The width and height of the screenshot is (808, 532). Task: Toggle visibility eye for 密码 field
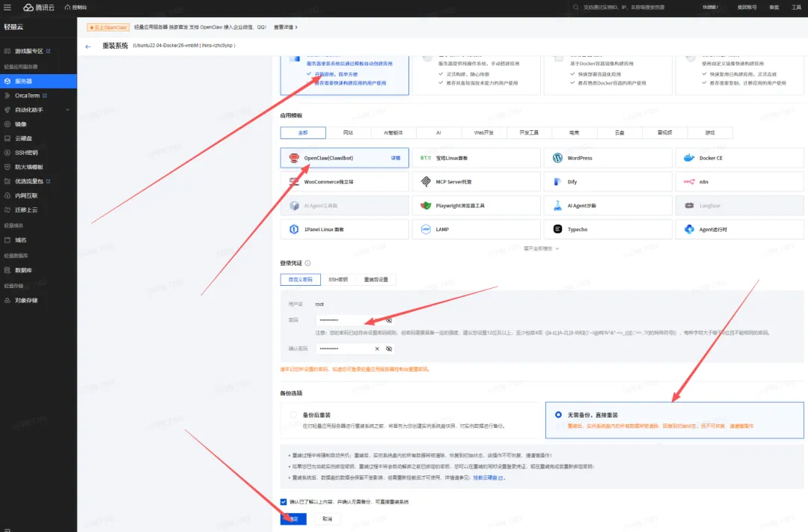pyautogui.click(x=389, y=320)
